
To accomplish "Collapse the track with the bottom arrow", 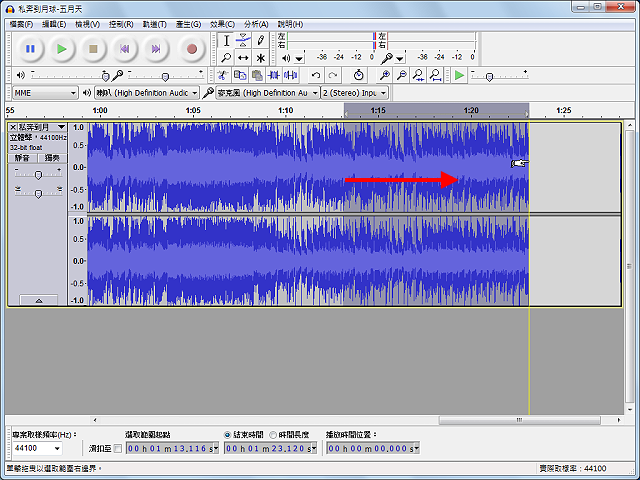I will tap(39, 300).
